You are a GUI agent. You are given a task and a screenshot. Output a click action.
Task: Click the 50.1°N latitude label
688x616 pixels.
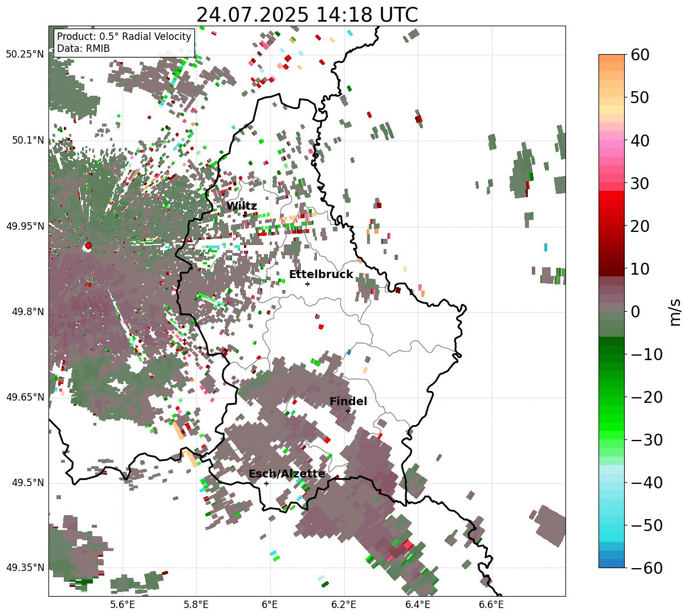(28, 140)
